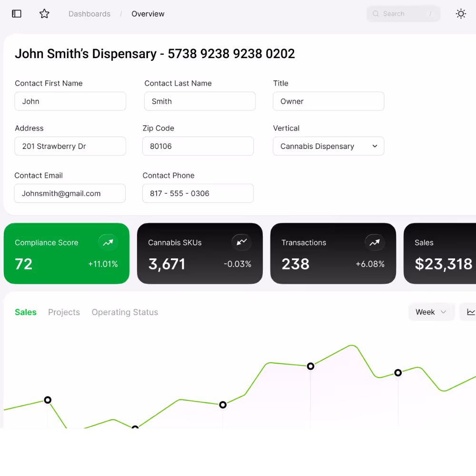
Task: Click Cannabis SKUs trend-down icon
Action: [241, 242]
